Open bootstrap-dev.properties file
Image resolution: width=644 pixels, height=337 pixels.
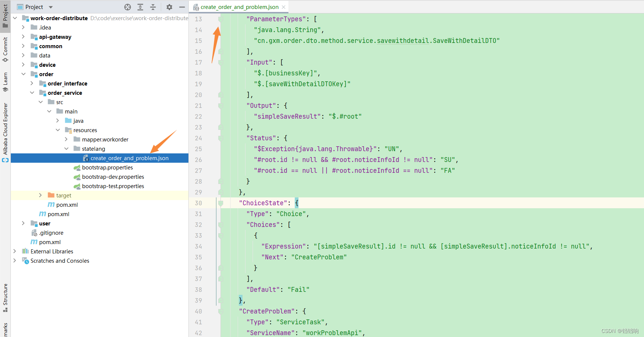113,177
